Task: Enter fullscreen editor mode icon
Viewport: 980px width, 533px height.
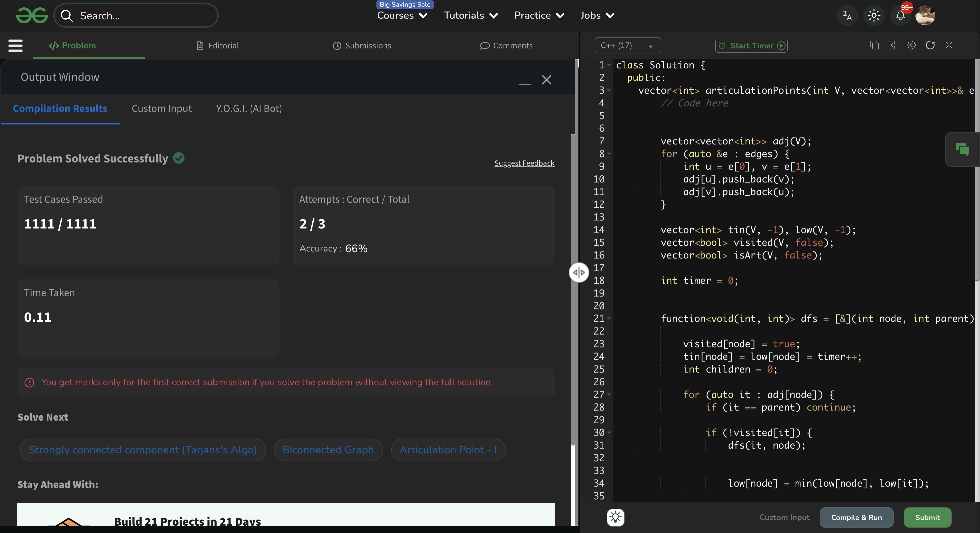Action: pyautogui.click(x=949, y=45)
